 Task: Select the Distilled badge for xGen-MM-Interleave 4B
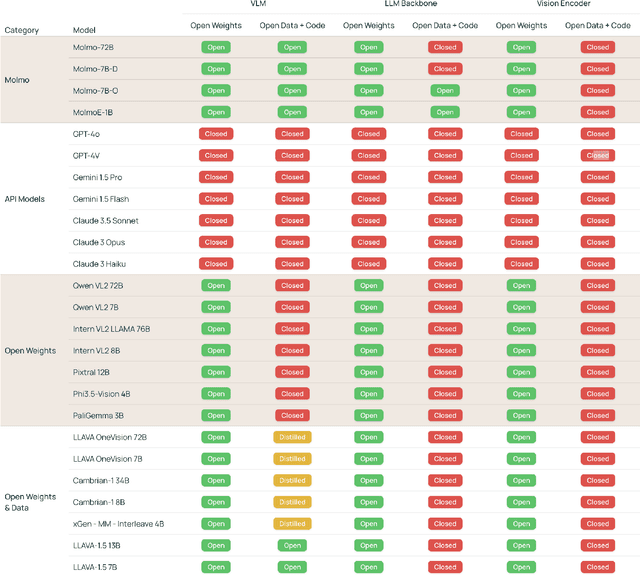(292, 523)
